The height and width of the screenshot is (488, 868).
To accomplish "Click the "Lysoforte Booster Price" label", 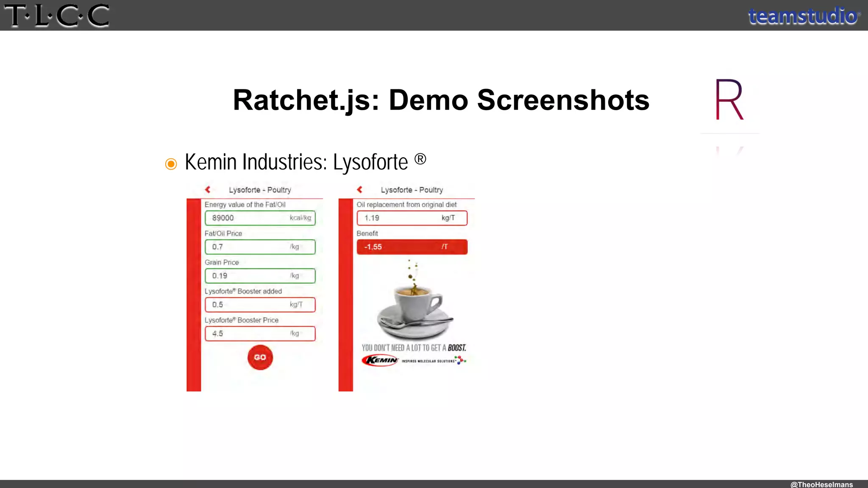I will coord(242,320).
